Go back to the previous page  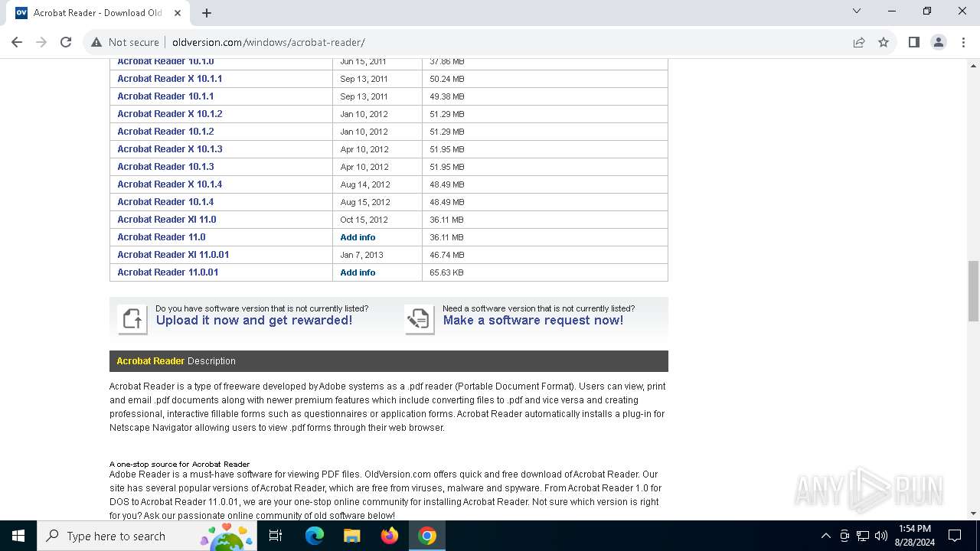pos(17,42)
